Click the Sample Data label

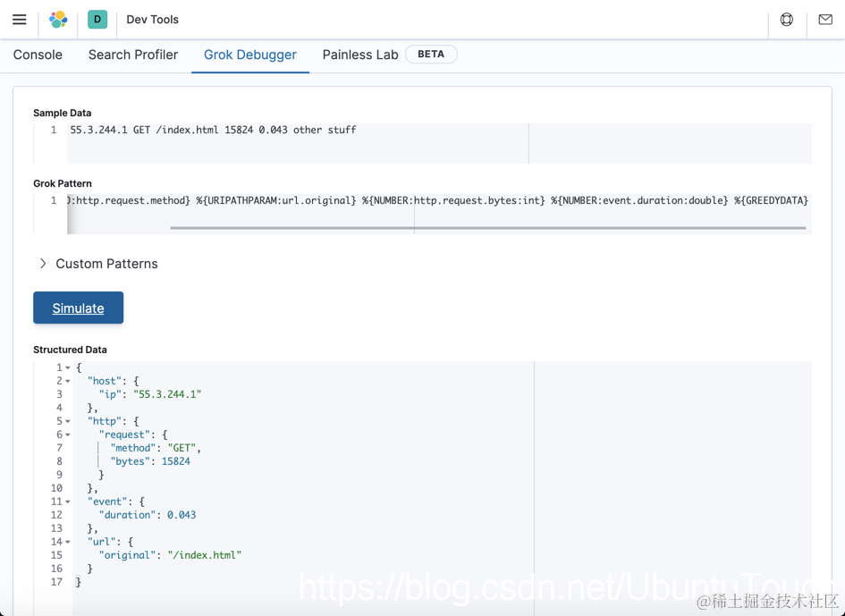[62, 113]
